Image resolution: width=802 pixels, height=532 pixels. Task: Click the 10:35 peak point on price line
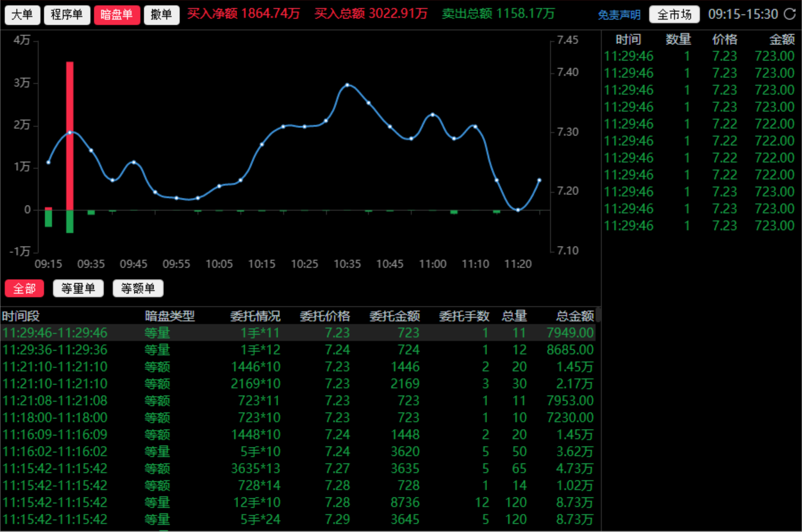click(347, 85)
